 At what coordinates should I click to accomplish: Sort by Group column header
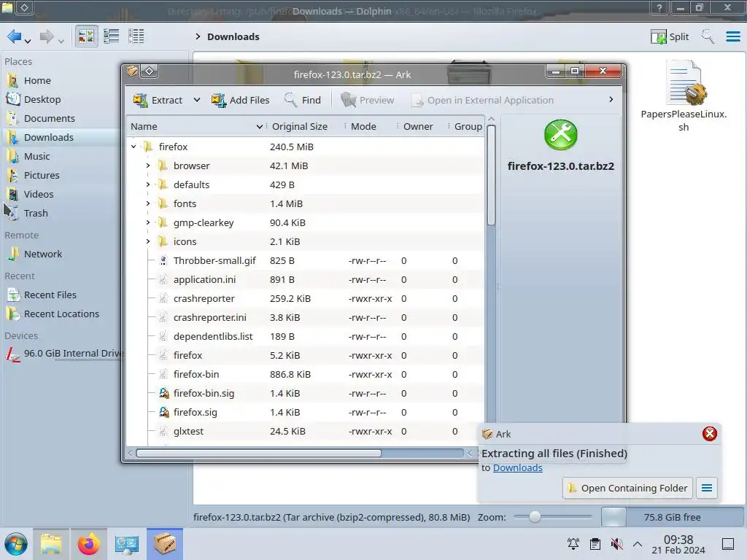point(466,126)
